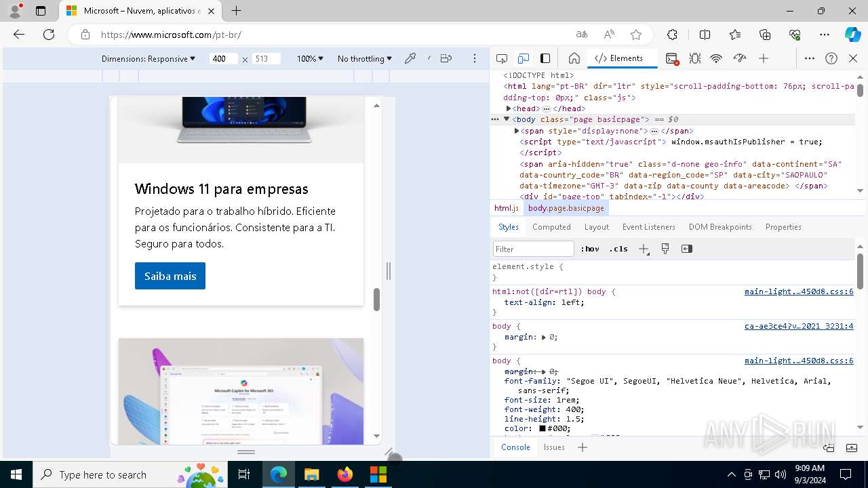Open the Event Listeners tab
868x488 pixels.
point(649,227)
